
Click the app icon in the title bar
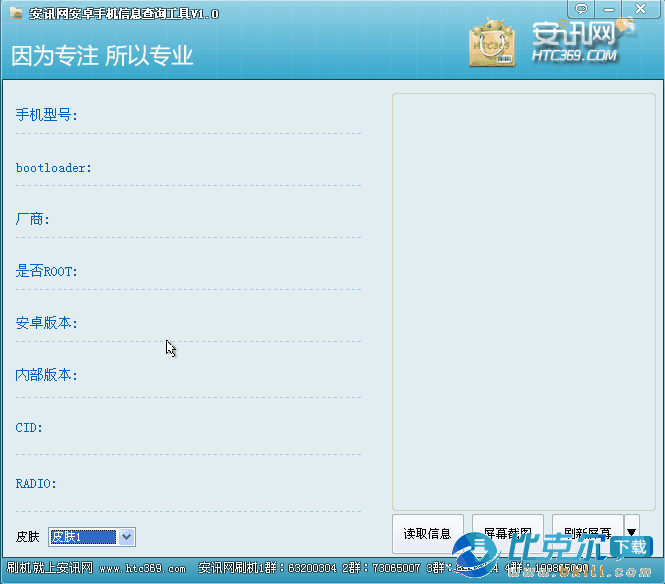[x=15, y=13]
